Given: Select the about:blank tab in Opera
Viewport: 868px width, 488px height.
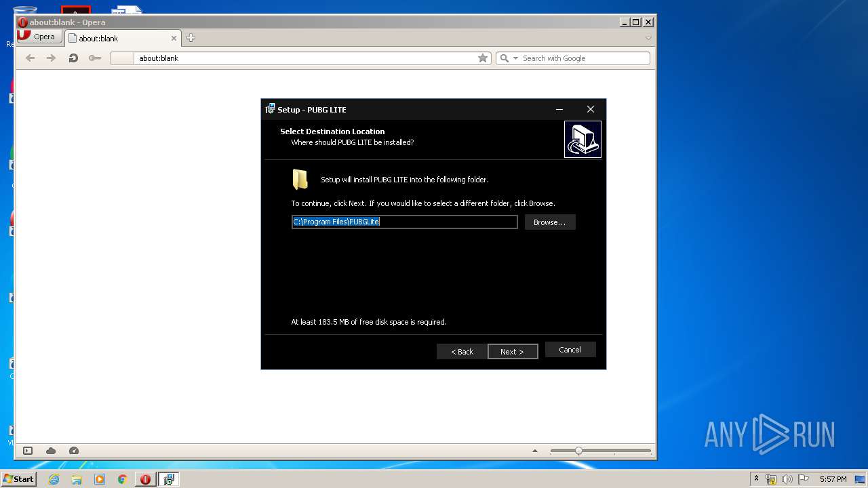Looking at the screenshot, I should click(x=122, y=39).
